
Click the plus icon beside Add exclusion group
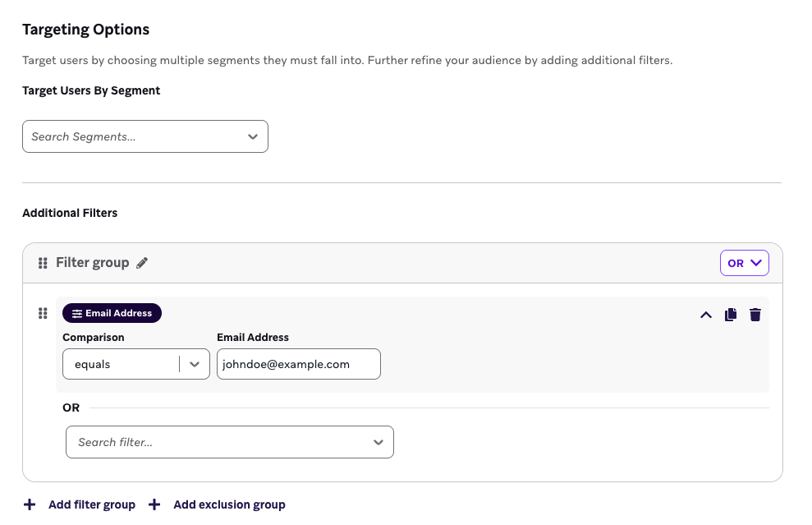[x=154, y=504]
